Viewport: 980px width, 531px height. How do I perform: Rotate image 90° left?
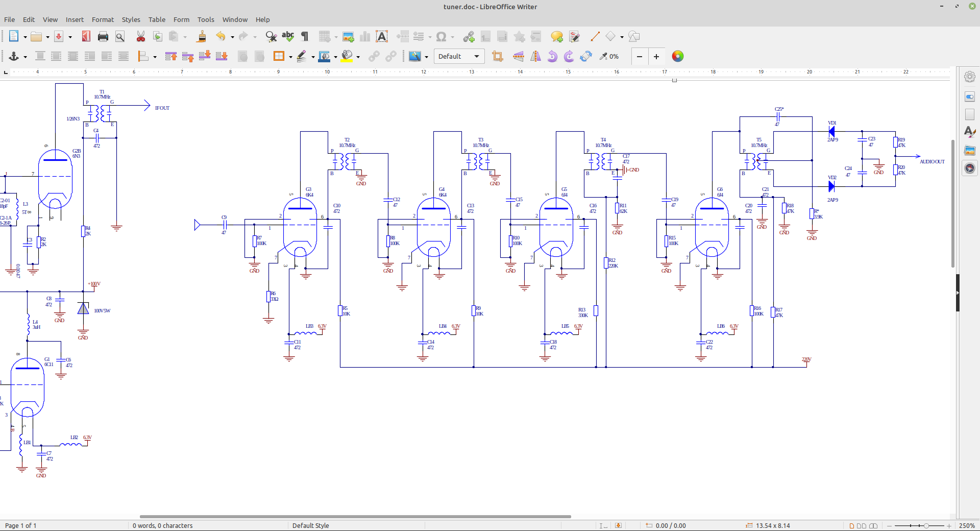click(552, 56)
